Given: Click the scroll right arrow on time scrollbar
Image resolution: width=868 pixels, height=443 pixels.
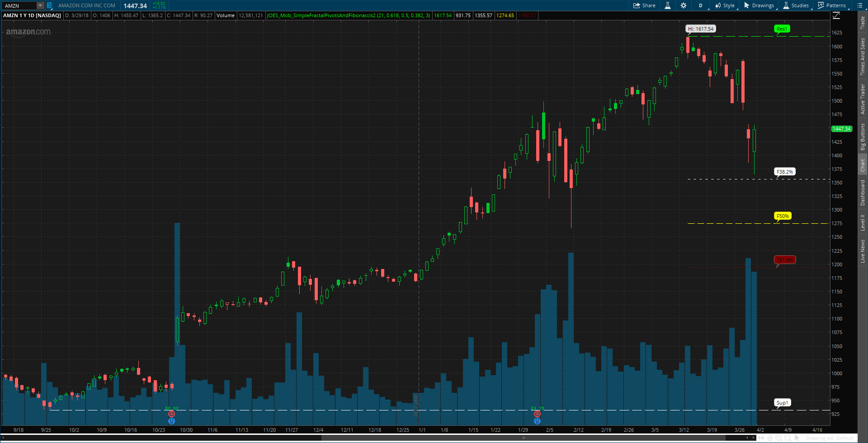Looking at the screenshot, I should tap(754, 438).
